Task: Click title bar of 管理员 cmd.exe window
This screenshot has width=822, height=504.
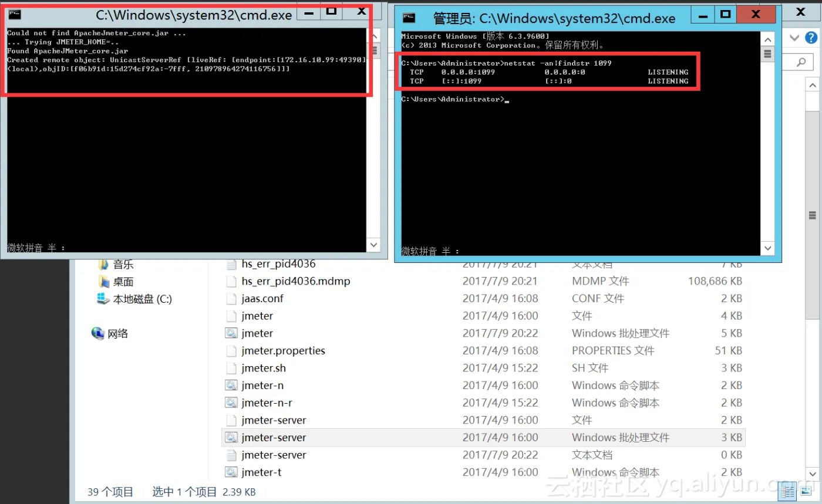Action: coord(554,18)
